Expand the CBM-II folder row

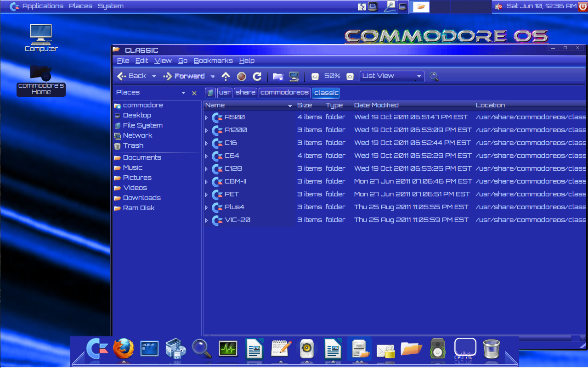click(206, 182)
